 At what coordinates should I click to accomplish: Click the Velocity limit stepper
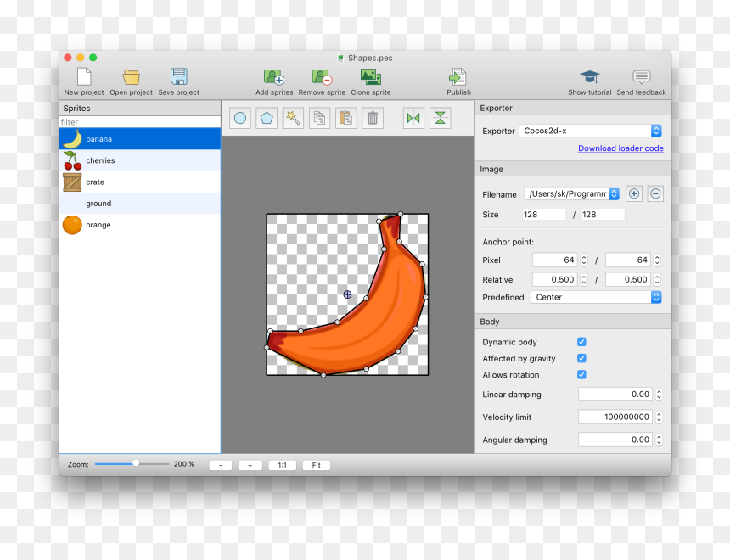coord(659,417)
